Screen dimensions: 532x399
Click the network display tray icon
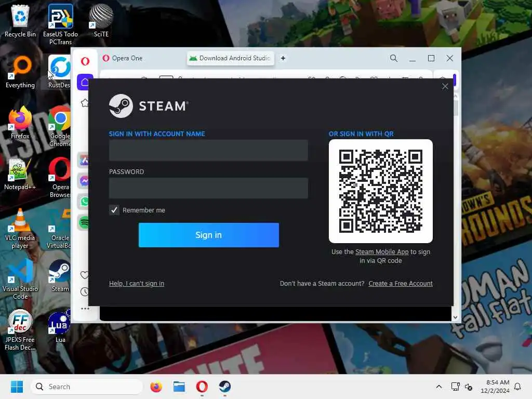pyautogui.click(x=455, y=387)
